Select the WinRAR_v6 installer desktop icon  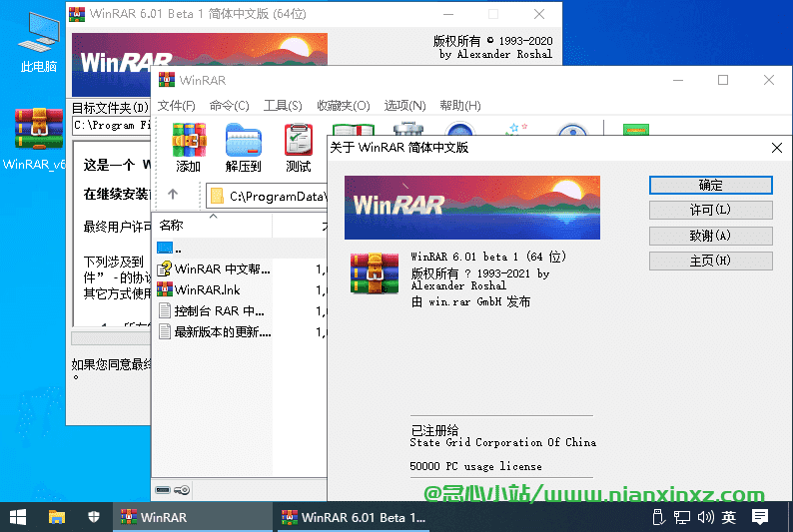pyautogui.click(x=34, y=139)
